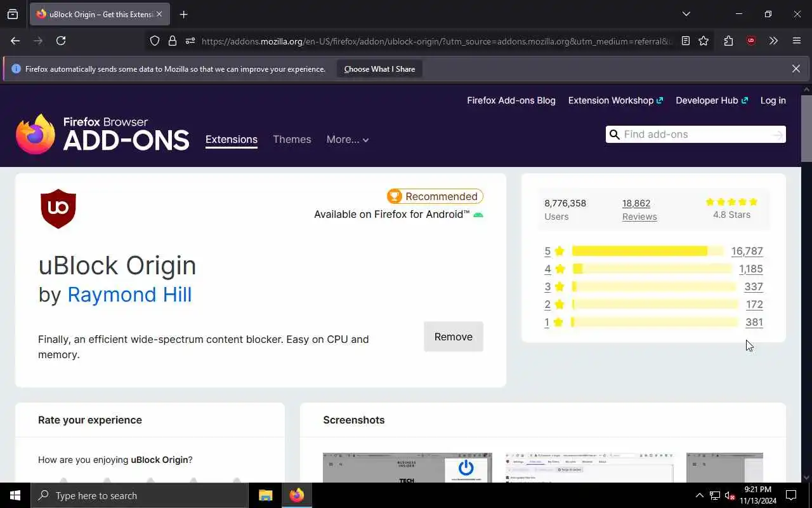
Task: Open the 381 one-star review count
Action: 754,322
